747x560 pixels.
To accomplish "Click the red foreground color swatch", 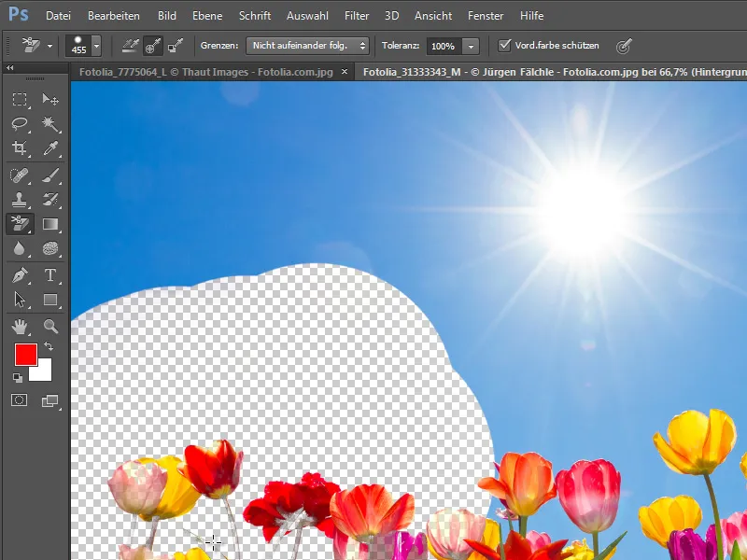I will 25,355.
